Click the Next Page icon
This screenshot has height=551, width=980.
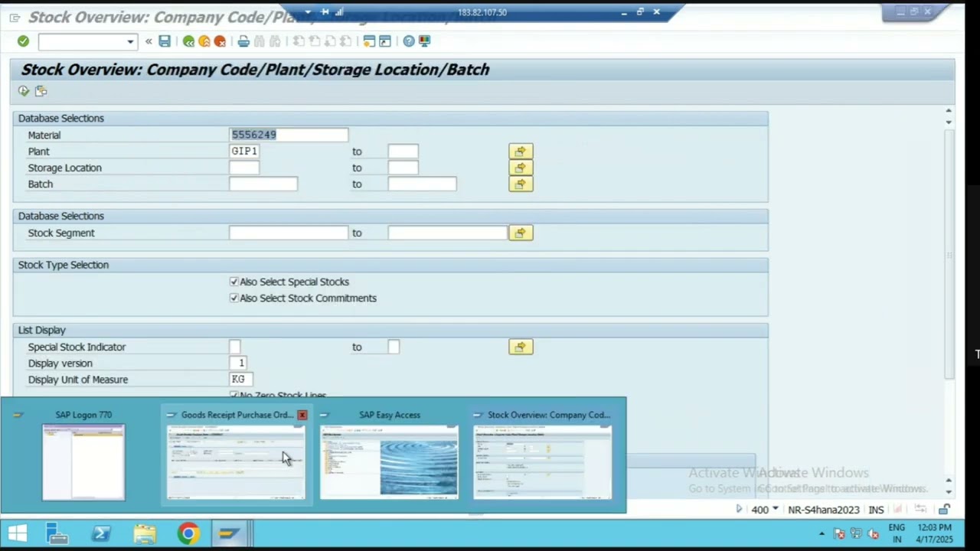click(x=331, y=41)
